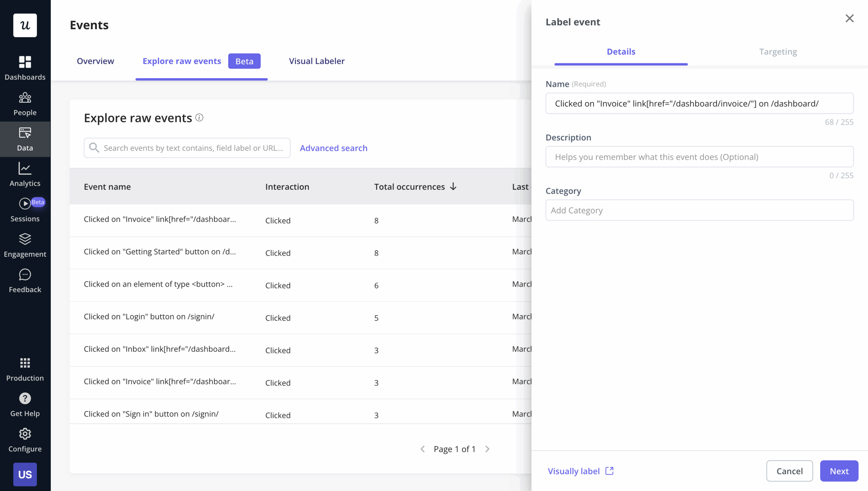Screen dimensions: 868x491
Task: Go to next page chevron in pagination
Action: coord(487,449)
